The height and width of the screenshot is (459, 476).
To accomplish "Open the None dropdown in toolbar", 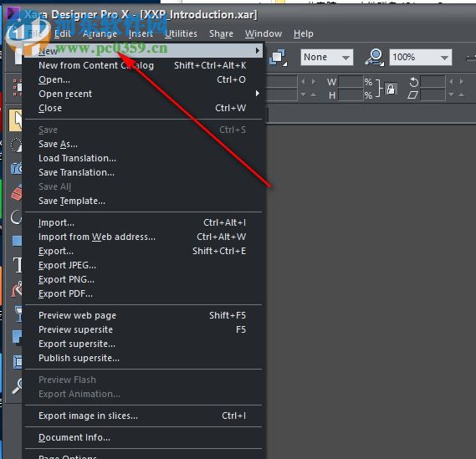I will [327, 57].
